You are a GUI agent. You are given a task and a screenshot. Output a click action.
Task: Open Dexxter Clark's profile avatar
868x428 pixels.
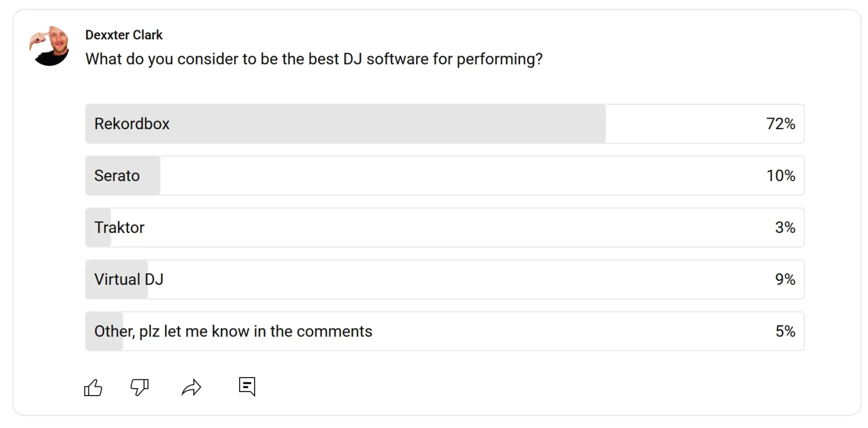click(x=50, y=45)
